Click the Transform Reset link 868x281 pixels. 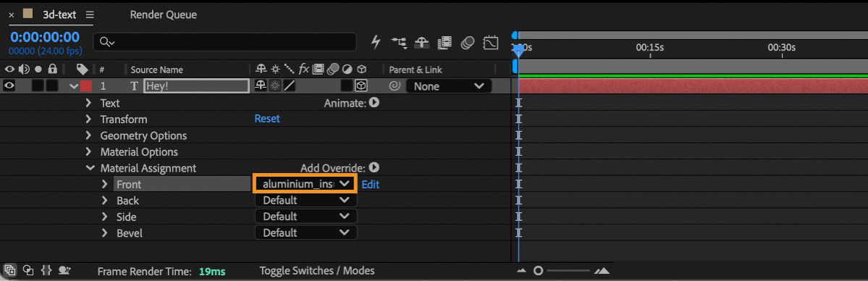267,119
